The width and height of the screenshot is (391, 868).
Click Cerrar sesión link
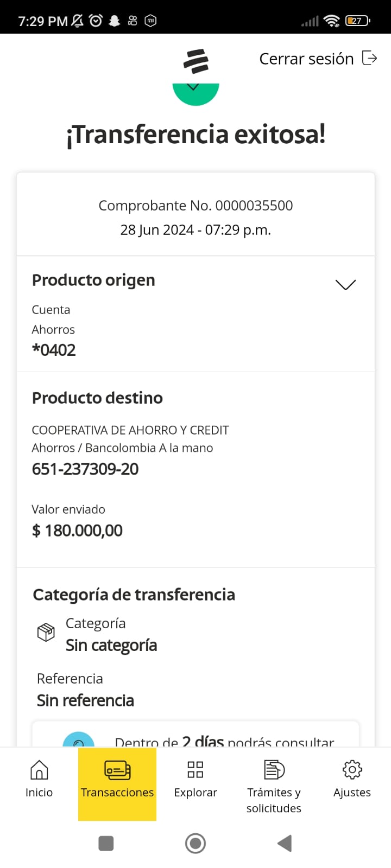[x=306, y=59]
